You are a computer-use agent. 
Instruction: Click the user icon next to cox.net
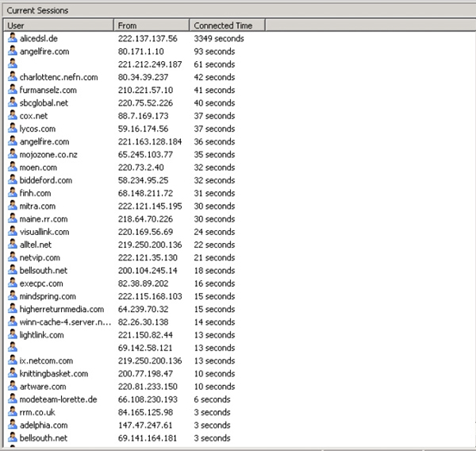tap(13, 115)
